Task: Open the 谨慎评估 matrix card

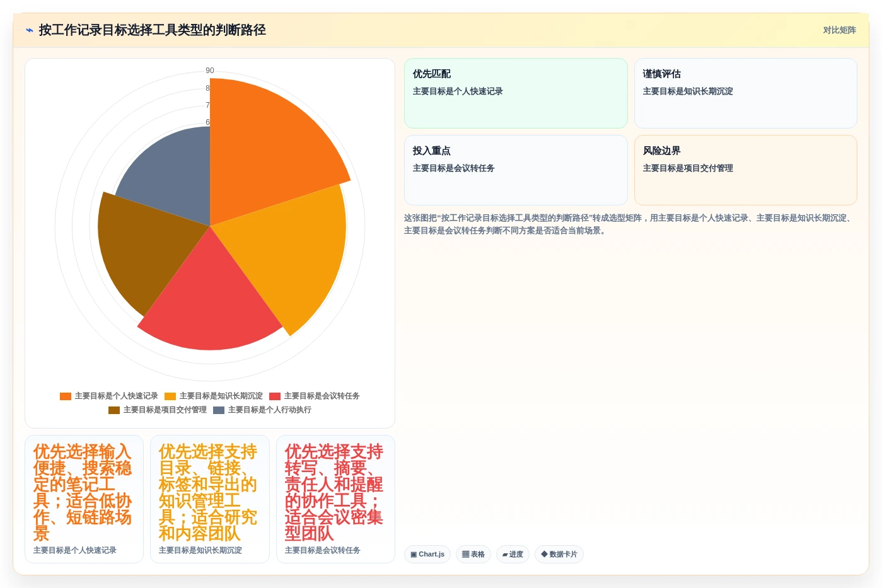Action: pos(746,93)
